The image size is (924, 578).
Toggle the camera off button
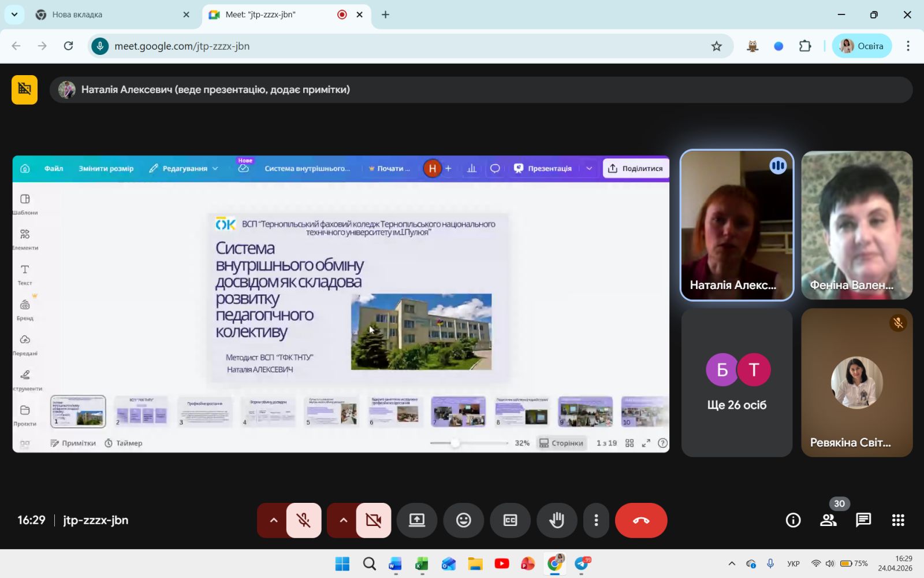point(373,520)
